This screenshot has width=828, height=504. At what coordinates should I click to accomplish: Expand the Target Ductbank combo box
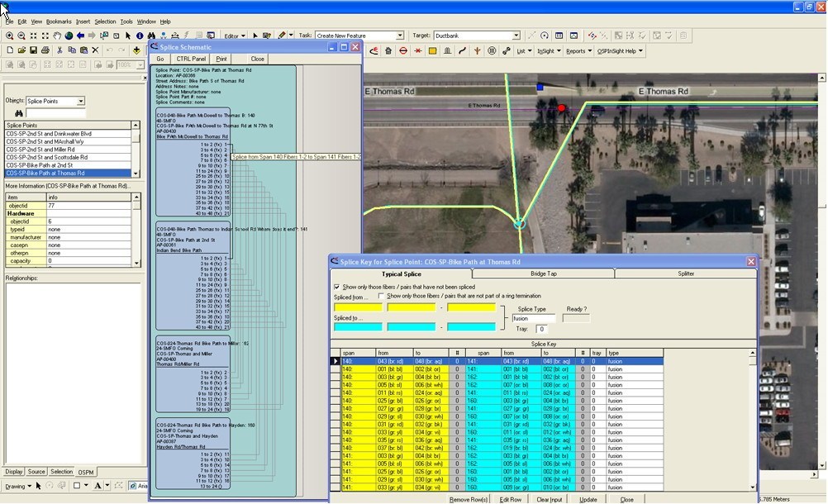(x=516, y=36)
